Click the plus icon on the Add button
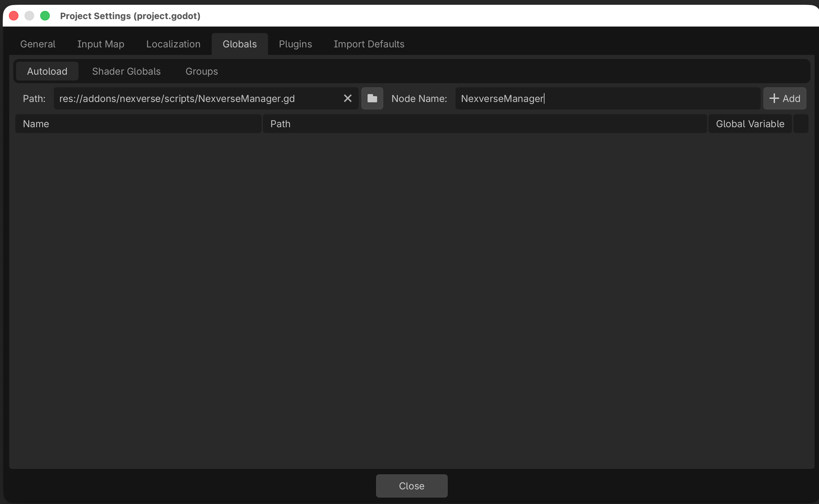Viewport: 819px width, 504px height. coord(773,98)
